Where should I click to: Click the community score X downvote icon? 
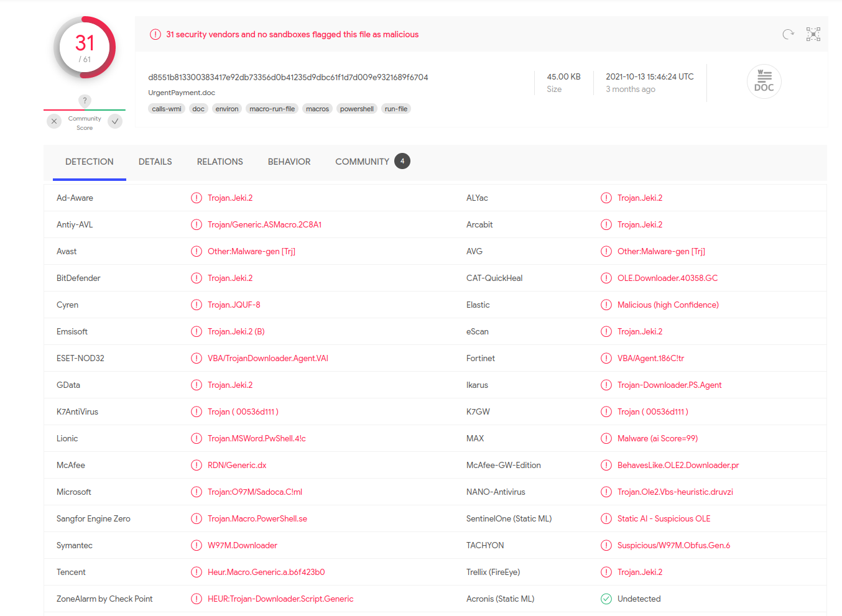[54, 121]
